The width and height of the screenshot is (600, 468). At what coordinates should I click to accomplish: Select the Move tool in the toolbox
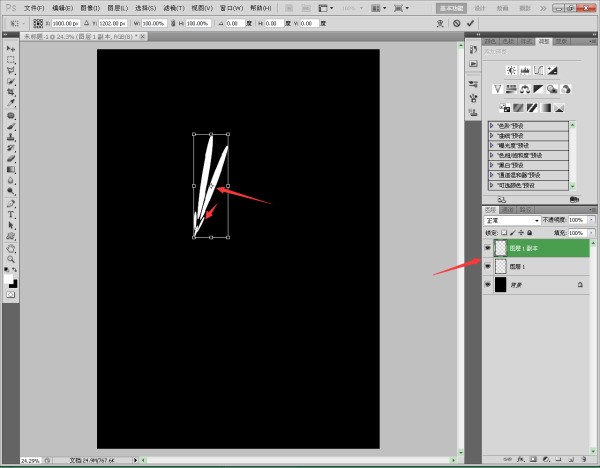[11, 49]
